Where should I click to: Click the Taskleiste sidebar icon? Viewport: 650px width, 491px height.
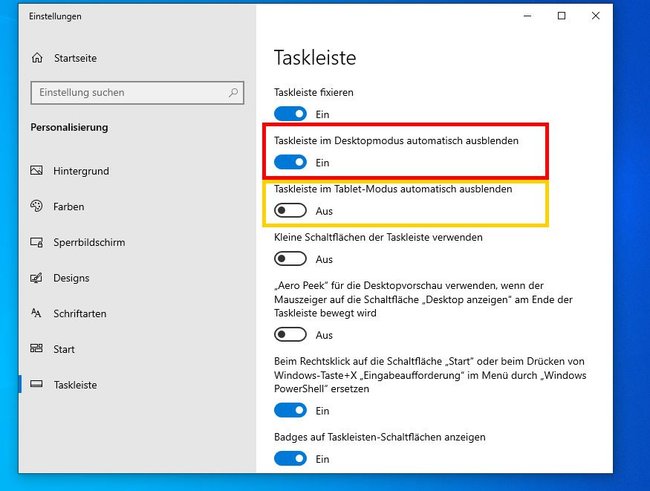tap(36, 384)
